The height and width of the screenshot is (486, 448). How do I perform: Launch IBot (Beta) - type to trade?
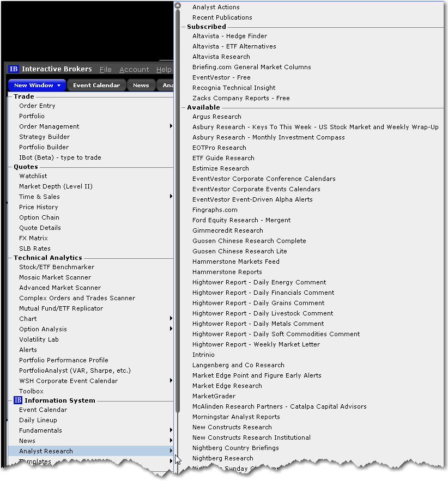click(60, 157)
